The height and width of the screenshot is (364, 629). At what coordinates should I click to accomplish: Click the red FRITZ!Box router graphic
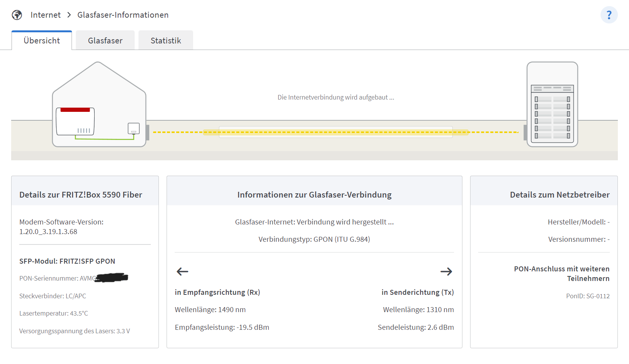coord(75,121)
